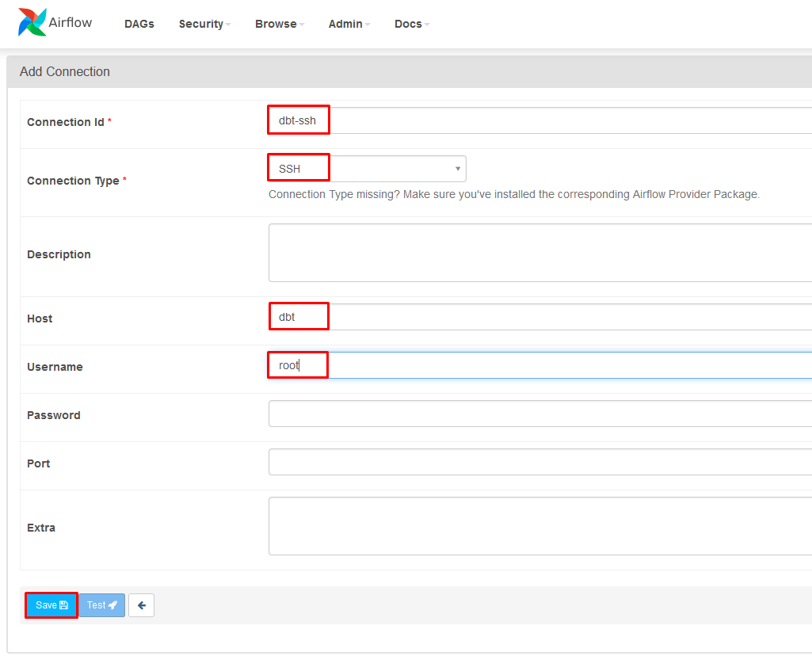Screen dimensions: 812x656
Task: Click the Airflow brand name text
Action: pos(70,22)
